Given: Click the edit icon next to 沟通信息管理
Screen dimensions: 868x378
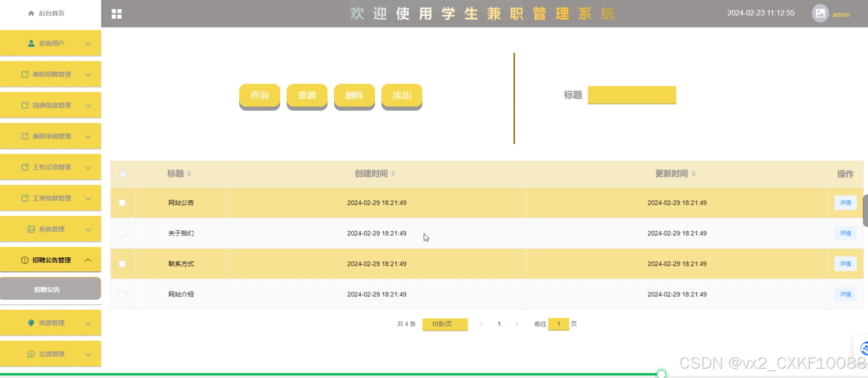Looking at the screenshot, I should point(25,105).
